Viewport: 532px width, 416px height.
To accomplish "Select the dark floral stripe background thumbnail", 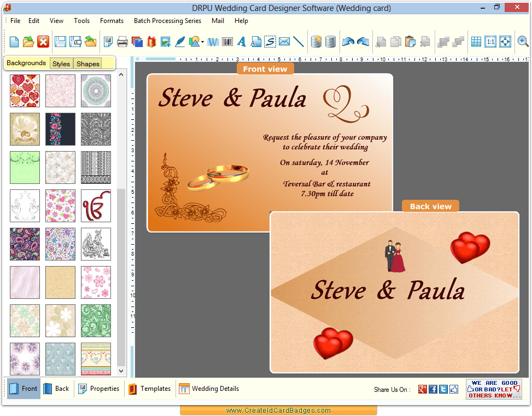I will tap(60, 129).
